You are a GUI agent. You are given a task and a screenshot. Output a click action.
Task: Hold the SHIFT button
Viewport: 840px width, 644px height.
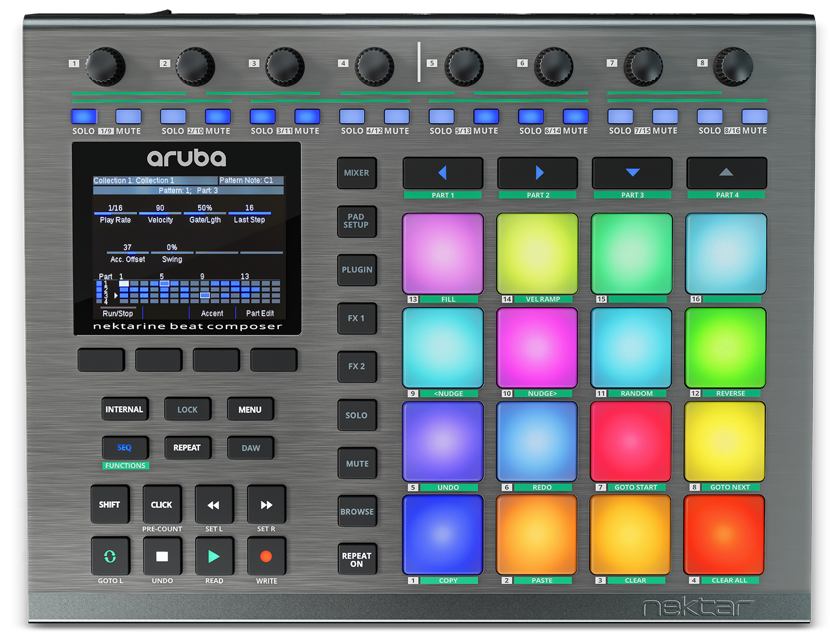click(x=110, y=505)
